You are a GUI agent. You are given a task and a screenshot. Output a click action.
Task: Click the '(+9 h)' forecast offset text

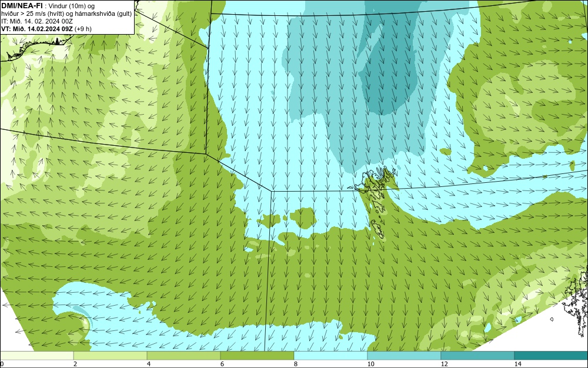[x=83, y=29]
